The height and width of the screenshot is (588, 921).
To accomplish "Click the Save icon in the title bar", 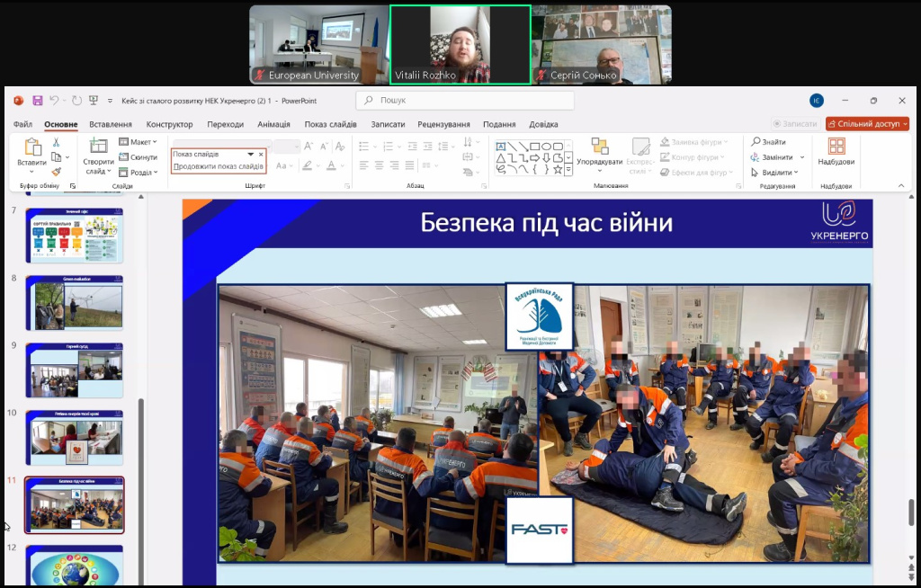I will [x=38, y=101].
